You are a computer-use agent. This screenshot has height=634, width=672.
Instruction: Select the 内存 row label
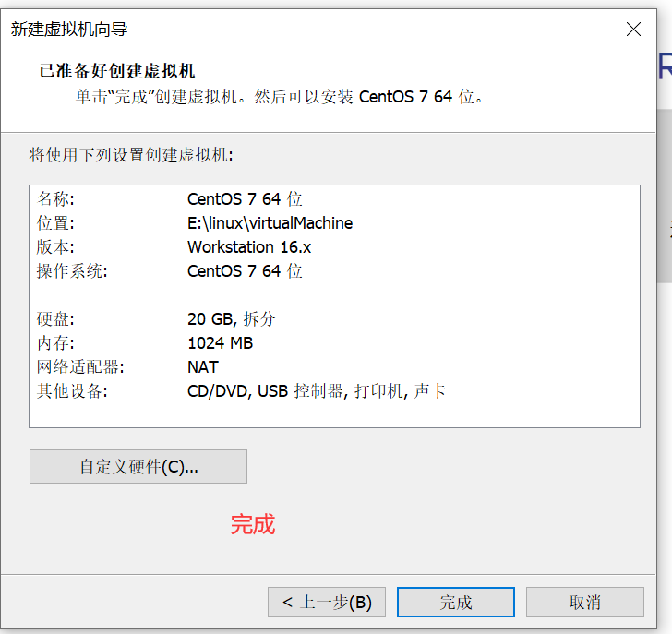tap(55, 343)
